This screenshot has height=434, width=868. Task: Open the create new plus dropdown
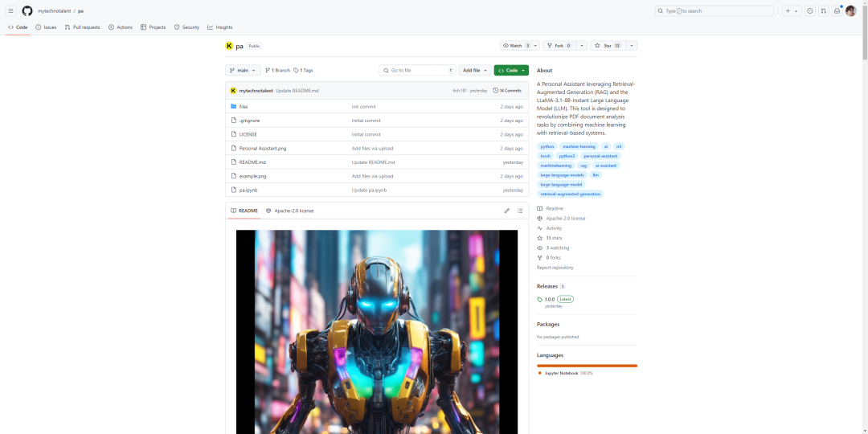tap(791, 11)
